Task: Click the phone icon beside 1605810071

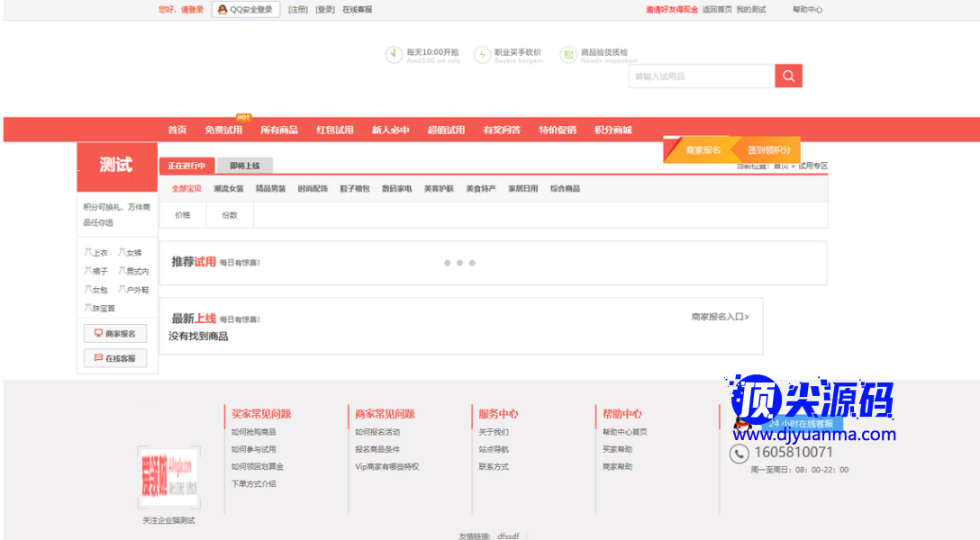Action: pyautogui.click(x=739, y=454)
